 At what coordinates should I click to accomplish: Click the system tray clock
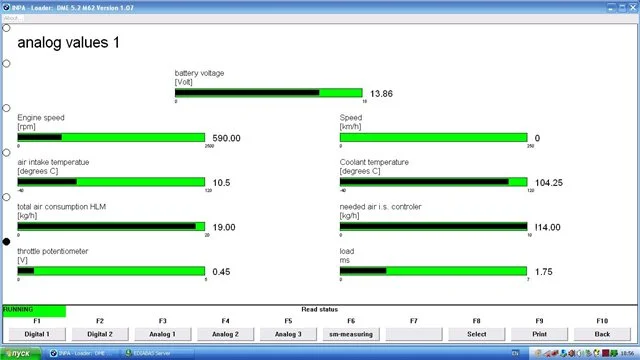pyautogui.click(x=627, y=353)
